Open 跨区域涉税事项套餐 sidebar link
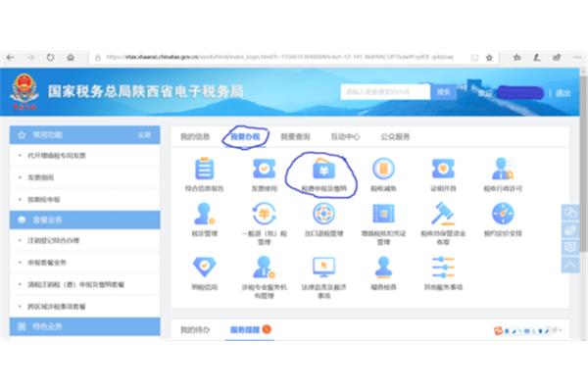This screenshot has width=588, height=392. pyautogui.click(x=57, y=306)
